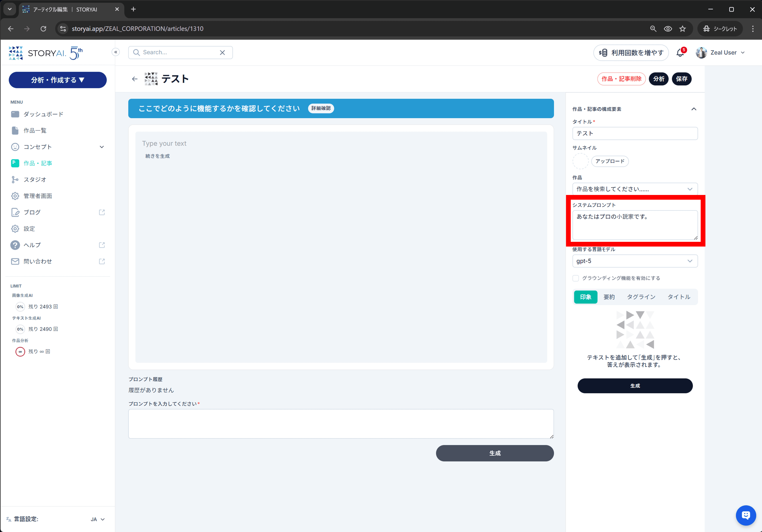The width and height of the screenshot is (762, 532).
Task: Open the Zeal User account menu
Action: [720, 52]
